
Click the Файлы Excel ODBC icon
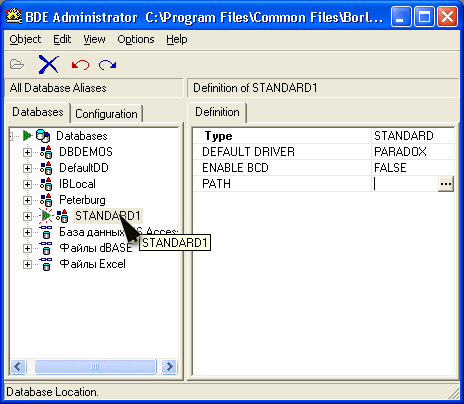pyautogui.click(x=46, y=264)
